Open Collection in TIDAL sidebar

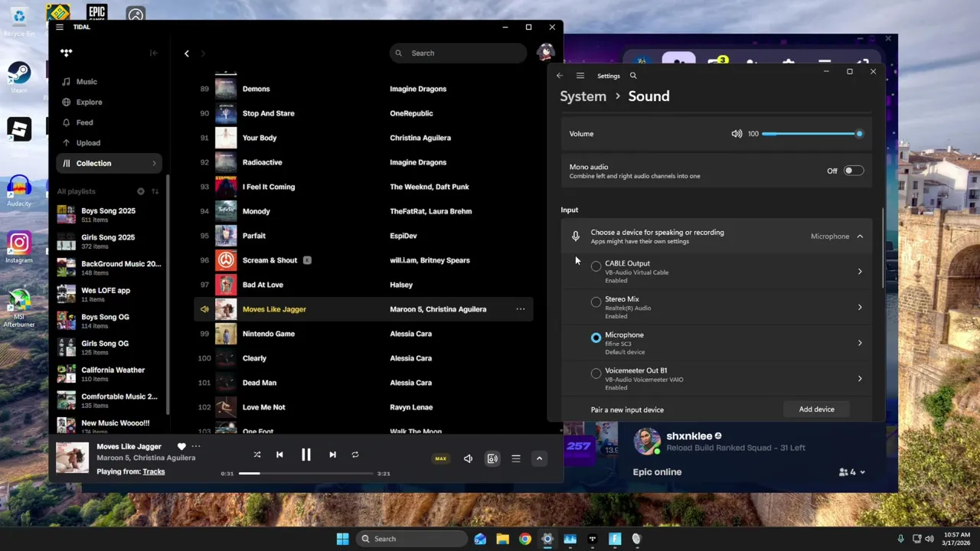pyautogui.click(x=109, y=163)
